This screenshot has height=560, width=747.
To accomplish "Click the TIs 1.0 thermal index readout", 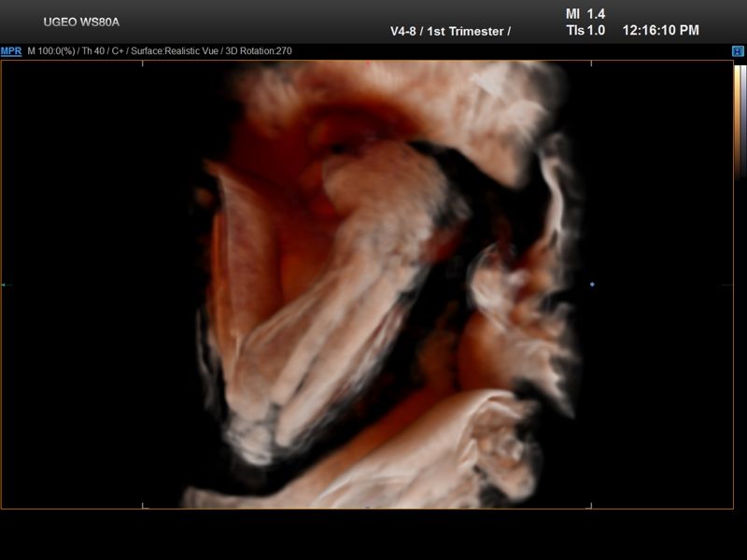I will tap(585, 30).
